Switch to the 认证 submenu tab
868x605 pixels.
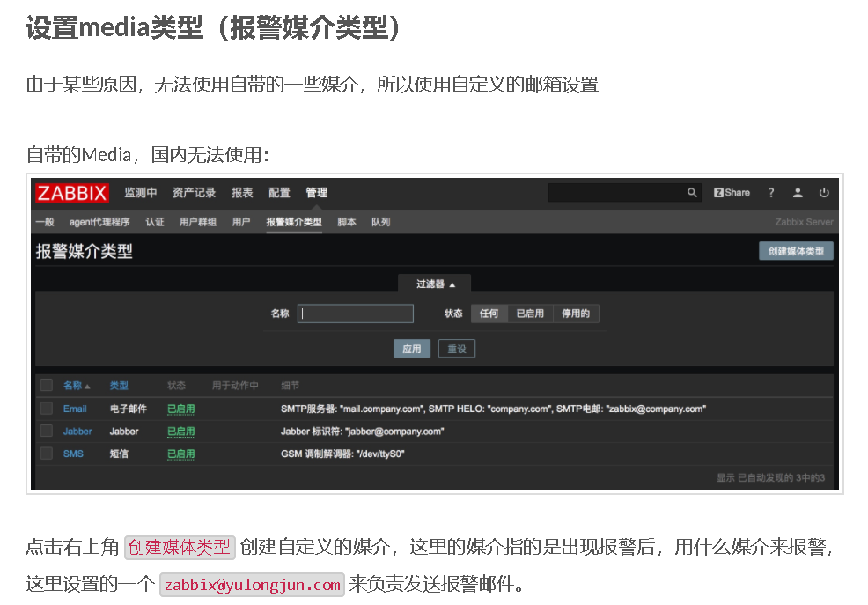[x=155, y=222]
